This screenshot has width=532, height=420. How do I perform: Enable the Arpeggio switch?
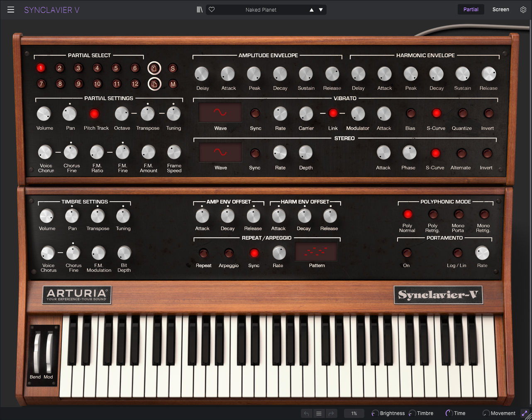[229, 253]
